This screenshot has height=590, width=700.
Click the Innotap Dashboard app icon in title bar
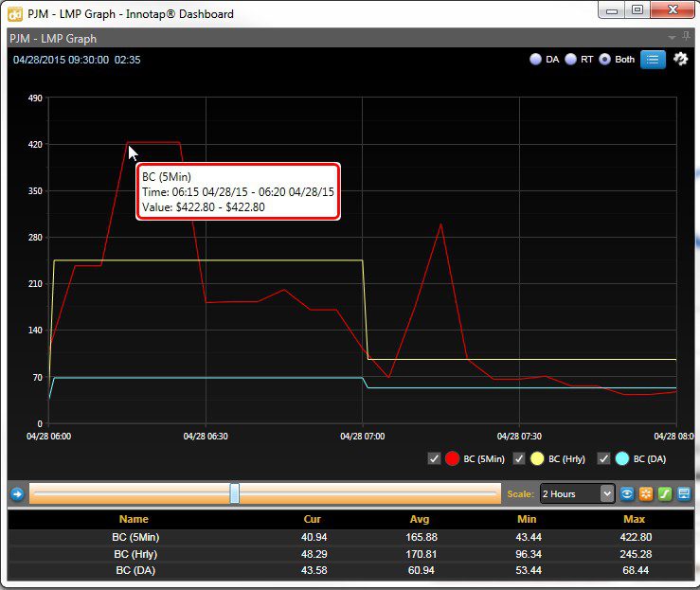coord(15,14)
